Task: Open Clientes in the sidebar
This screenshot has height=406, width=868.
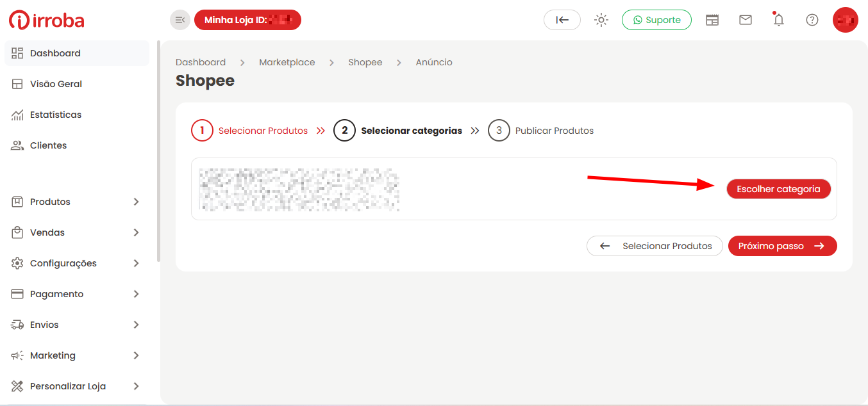Action: coord(77,145)
